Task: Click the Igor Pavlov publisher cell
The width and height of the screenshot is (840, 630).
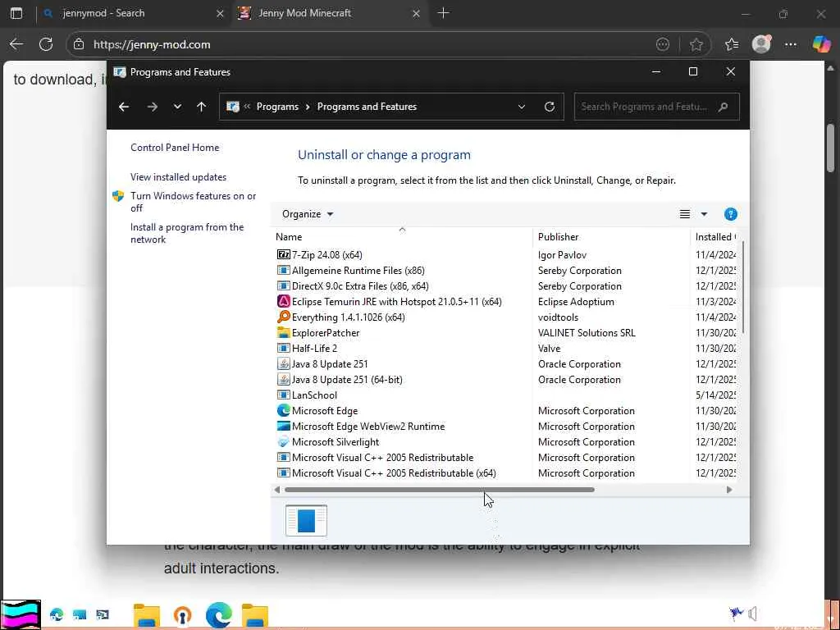Action: pyautogui.click(x=562, y=255)
